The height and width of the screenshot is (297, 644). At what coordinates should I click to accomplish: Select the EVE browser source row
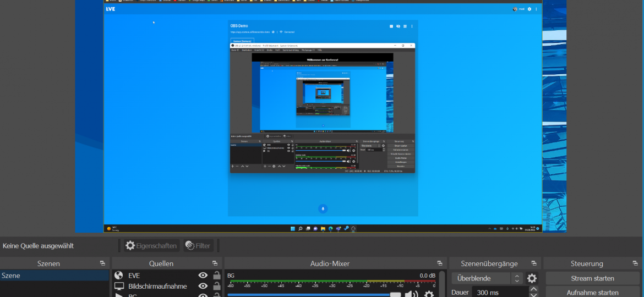167,276
